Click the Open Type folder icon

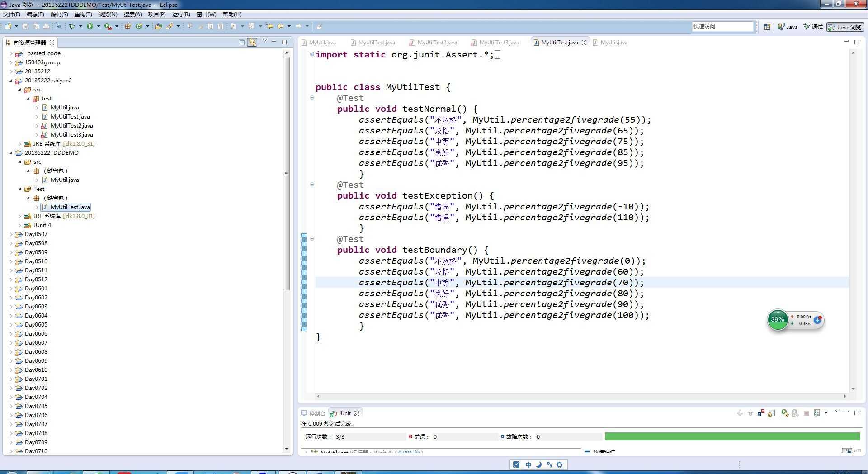coord(158,27)
